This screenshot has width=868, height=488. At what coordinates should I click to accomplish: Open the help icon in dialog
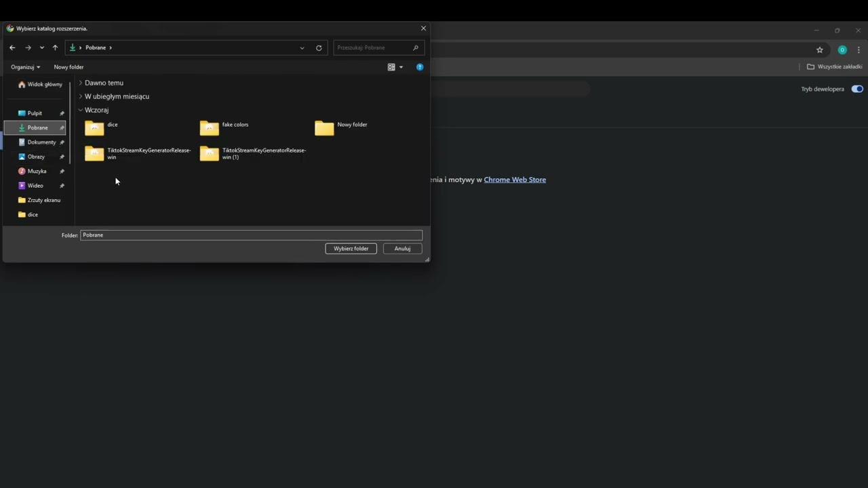tap(420, 67)
